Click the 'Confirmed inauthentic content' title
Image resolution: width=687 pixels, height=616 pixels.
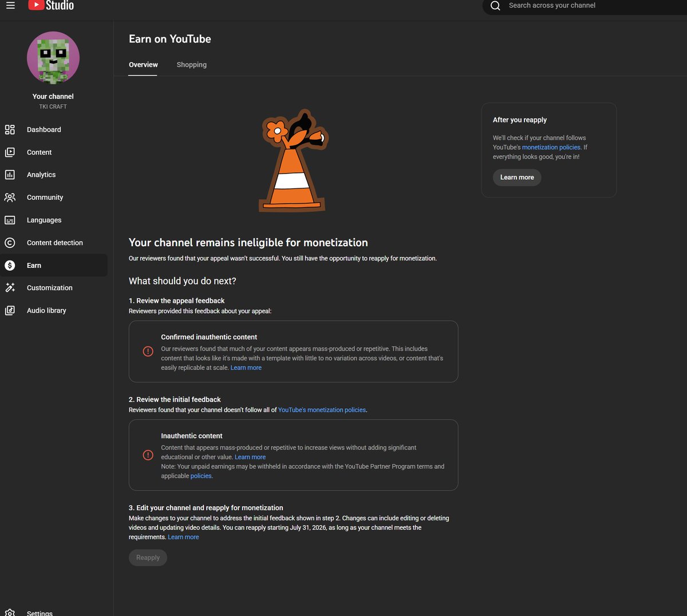[209, 337]
